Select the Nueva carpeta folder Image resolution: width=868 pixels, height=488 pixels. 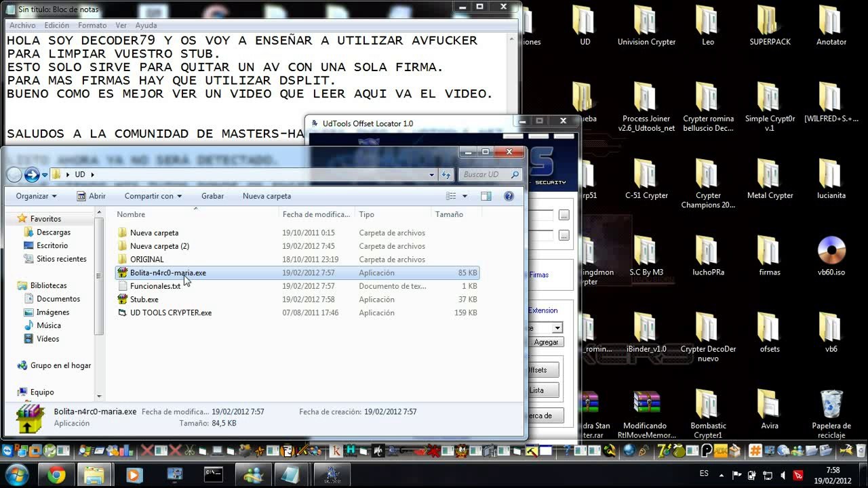[x=155, y=232]
